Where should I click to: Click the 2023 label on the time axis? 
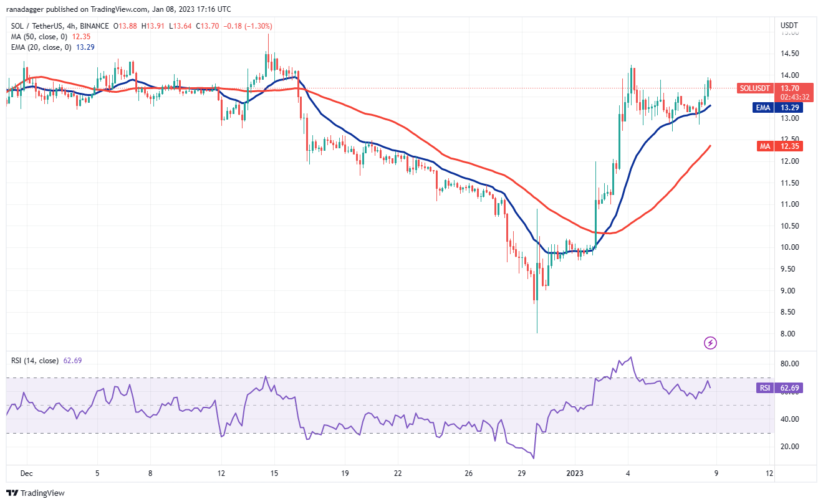click(574, 473)
